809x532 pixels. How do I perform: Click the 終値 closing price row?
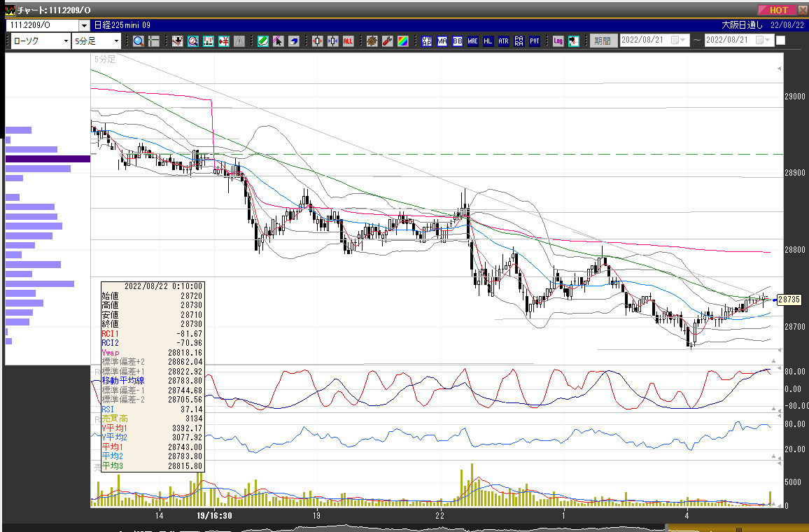[x=152, y=324]
